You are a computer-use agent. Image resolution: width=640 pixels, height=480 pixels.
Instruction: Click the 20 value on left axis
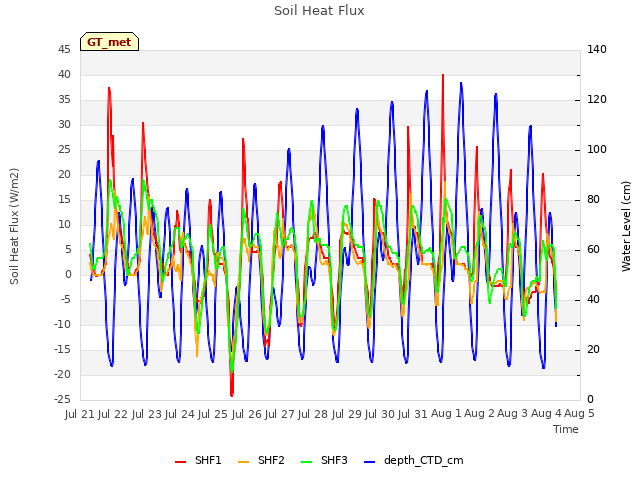pos(64,174)
